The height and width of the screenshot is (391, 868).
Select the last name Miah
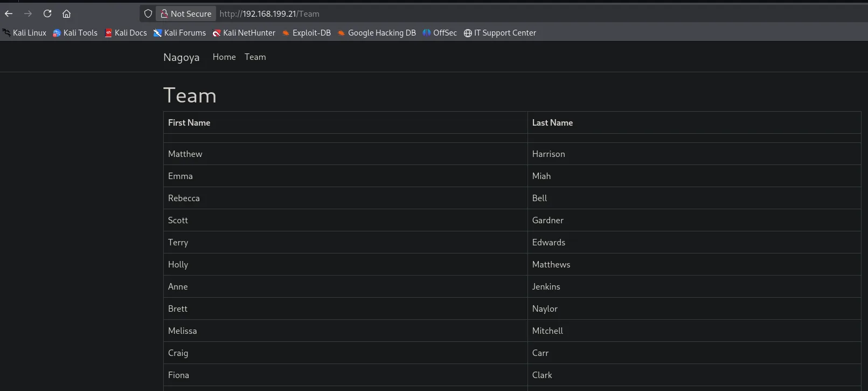541,176
